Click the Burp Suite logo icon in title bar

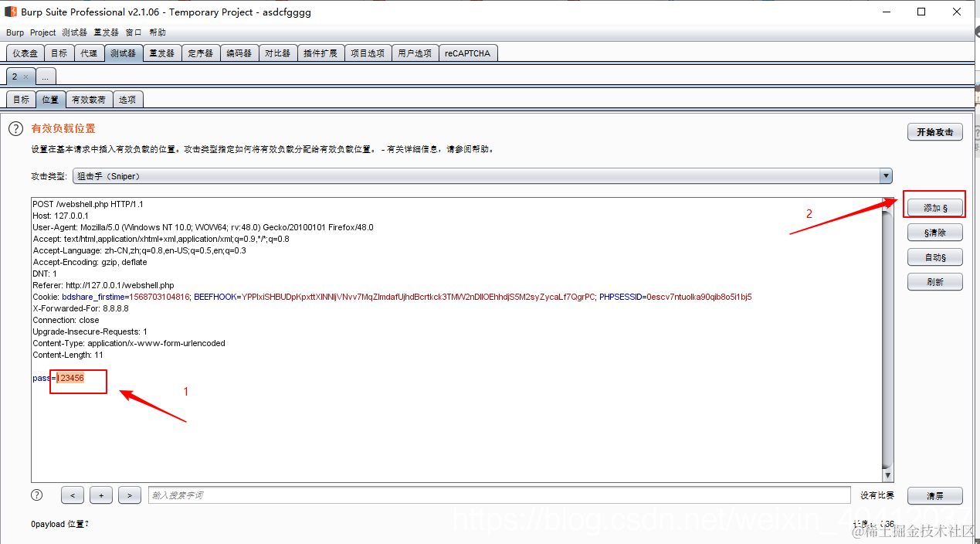pyautogui.click(x=11, y=12)
